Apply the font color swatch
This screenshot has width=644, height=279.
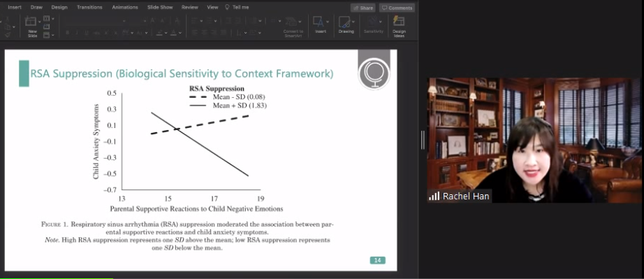174,32
